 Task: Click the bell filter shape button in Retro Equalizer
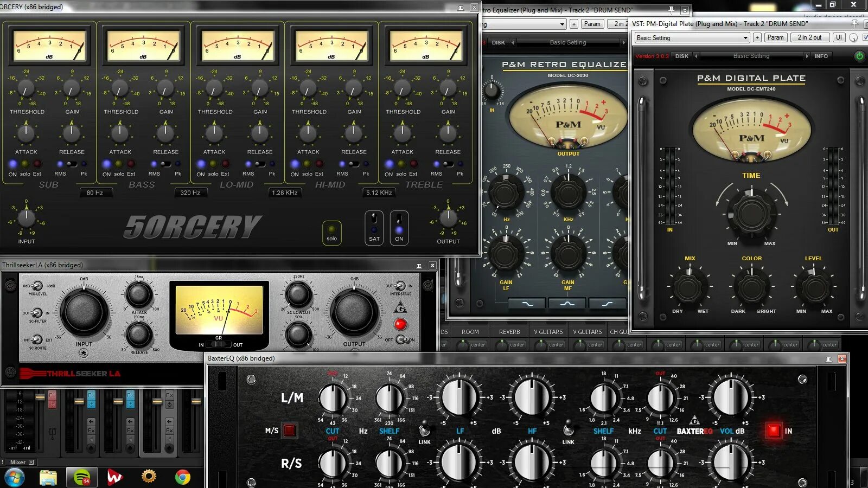point(567,304)
